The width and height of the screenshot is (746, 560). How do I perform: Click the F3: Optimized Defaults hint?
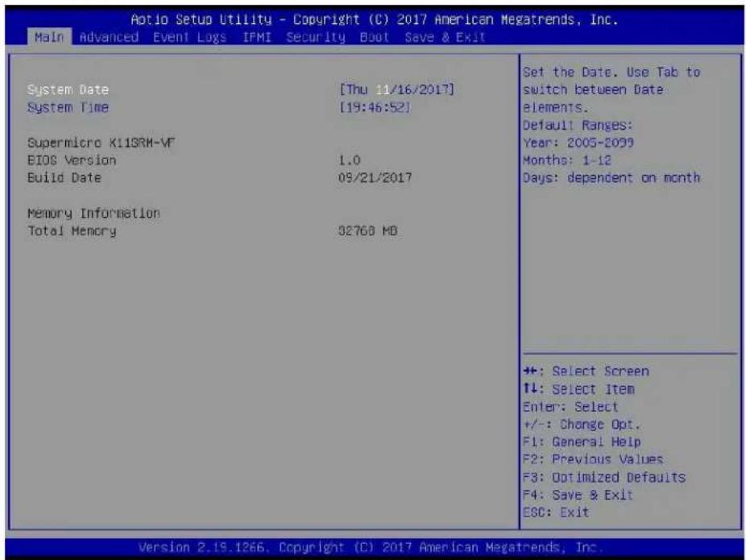coord(604,477)
